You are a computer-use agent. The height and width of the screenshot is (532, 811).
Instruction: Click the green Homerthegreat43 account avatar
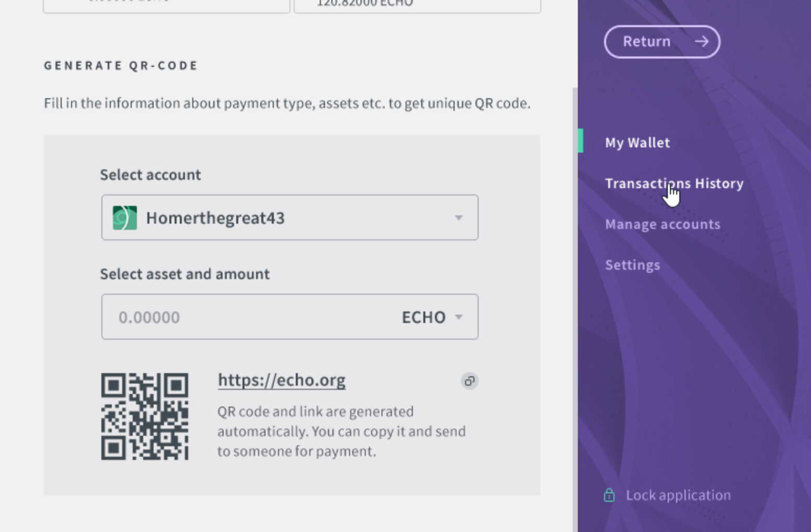click(125, 218)
